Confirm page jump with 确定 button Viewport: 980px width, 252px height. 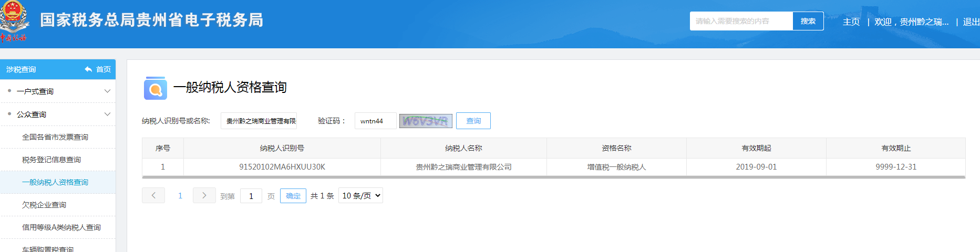click(293, 196)
